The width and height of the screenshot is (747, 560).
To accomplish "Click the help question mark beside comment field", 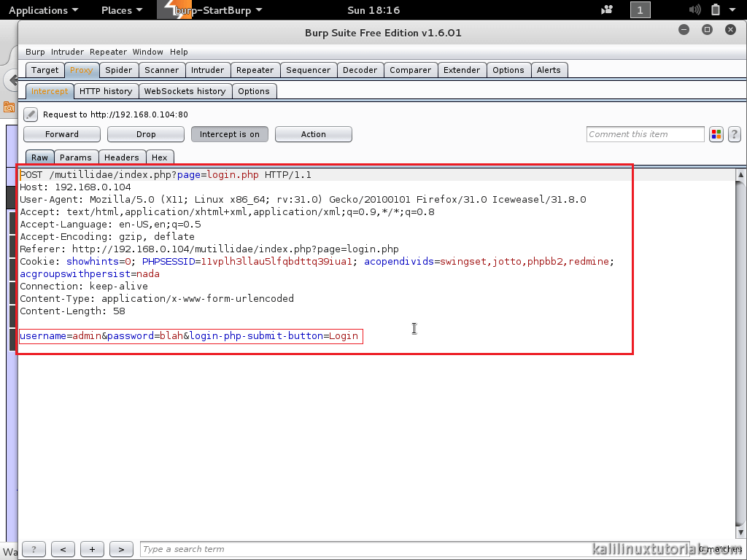I will pyautogui.click(x=734, y=134).
